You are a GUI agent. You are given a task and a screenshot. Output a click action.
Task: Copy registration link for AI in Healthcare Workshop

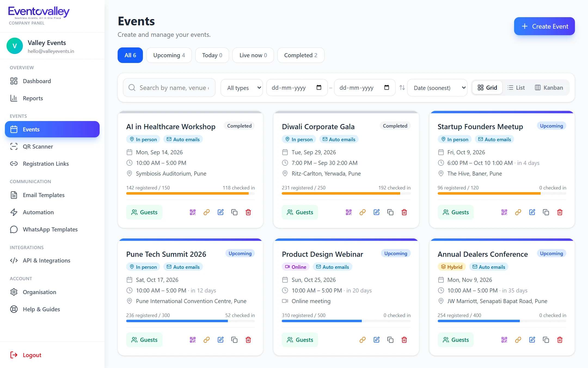[x=207, y=212]
